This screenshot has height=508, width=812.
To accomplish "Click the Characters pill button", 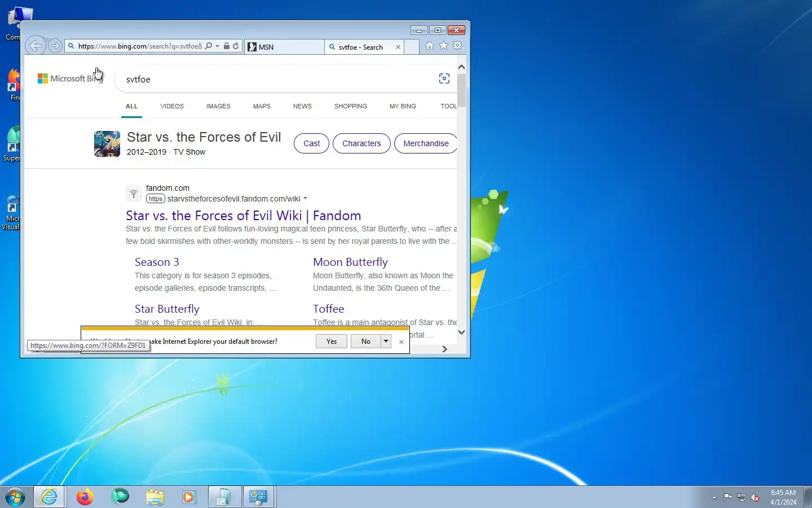I will [361, 143].
